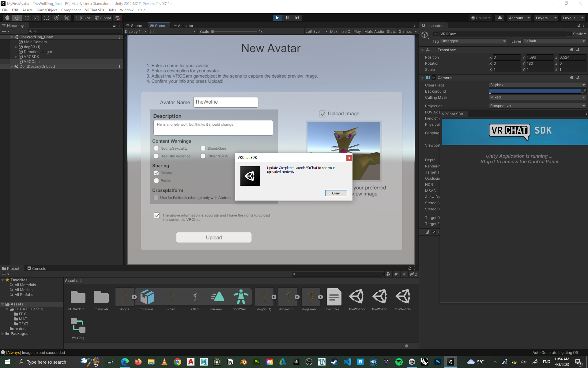Open the VRChat SDK menu
Screen dimensions: 588x368
point(95,10)
